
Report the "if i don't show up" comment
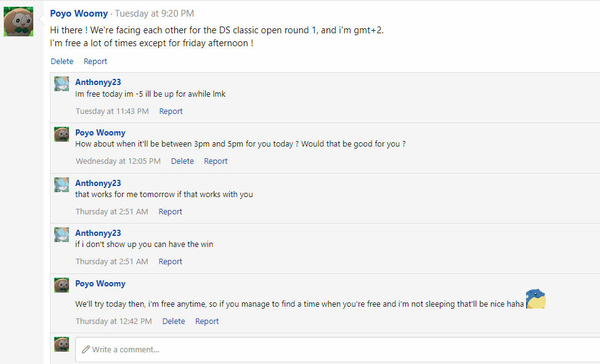[x=170, y=262]
